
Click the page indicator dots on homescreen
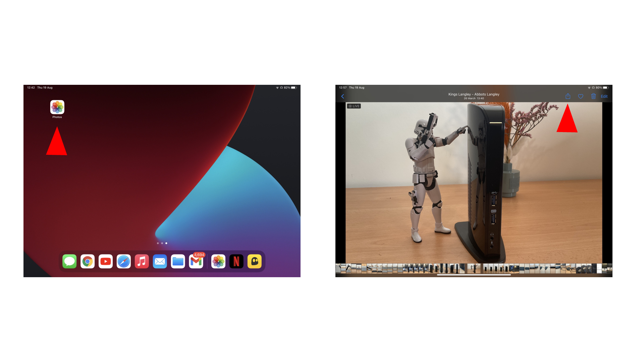[x=162, y=243]
